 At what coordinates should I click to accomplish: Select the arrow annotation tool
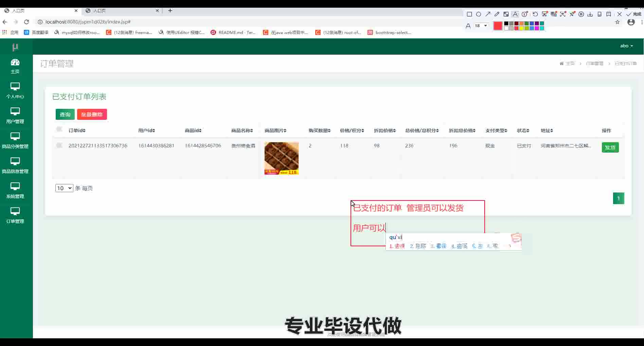tap(488, 14)
